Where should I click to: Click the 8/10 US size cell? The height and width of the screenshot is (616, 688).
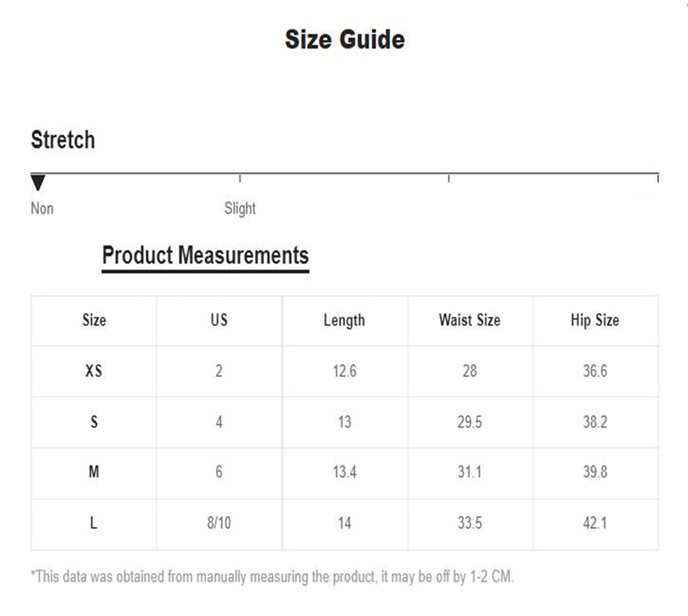pyautogui.click(x=219, y=523)
